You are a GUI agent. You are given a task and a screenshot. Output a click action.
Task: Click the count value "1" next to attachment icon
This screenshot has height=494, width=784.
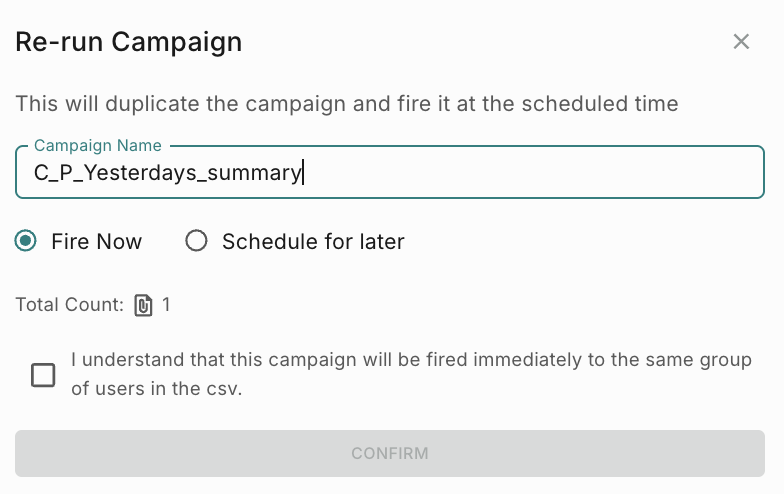166,305
